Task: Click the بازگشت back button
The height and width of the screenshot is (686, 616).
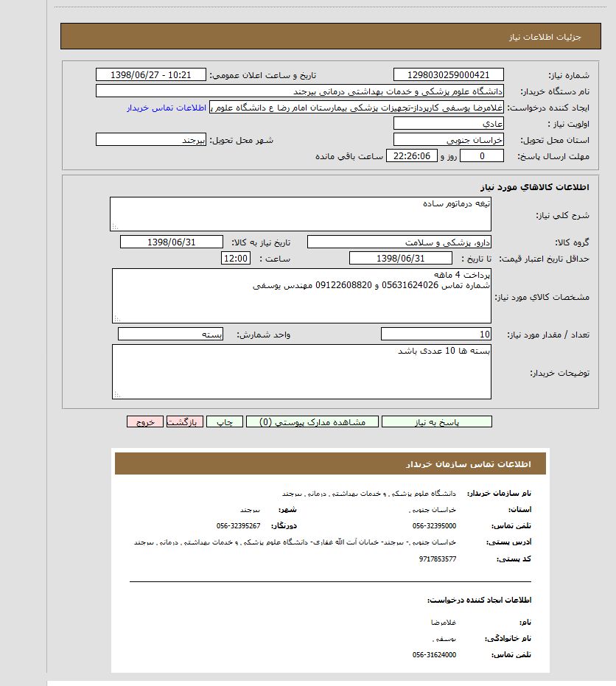Action: [x=185, y=422]
